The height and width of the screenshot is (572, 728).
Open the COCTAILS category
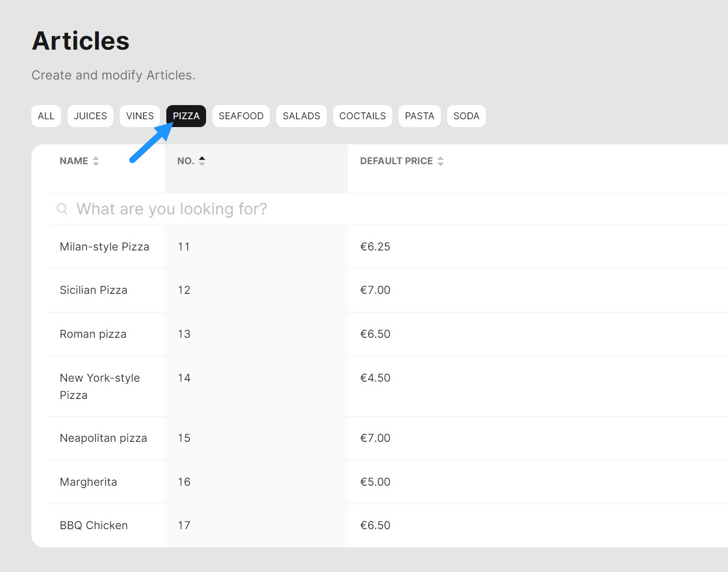362,116
